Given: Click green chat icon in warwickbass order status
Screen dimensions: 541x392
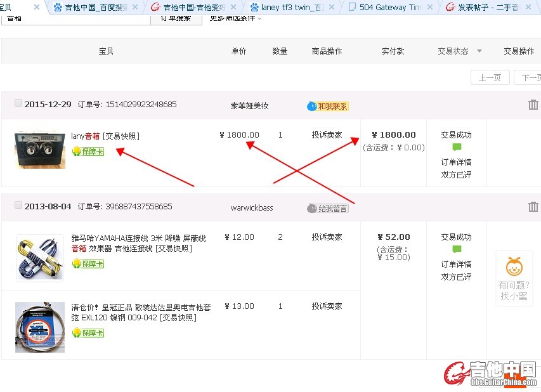Looking at the screenshot, I should pyautogui.click(x=457, y=250).
